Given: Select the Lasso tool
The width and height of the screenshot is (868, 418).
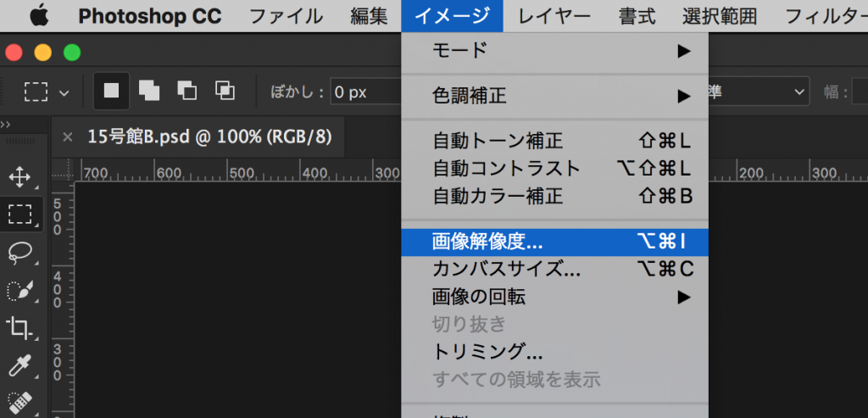Looking at the screenshot, I should pos(20,253).
